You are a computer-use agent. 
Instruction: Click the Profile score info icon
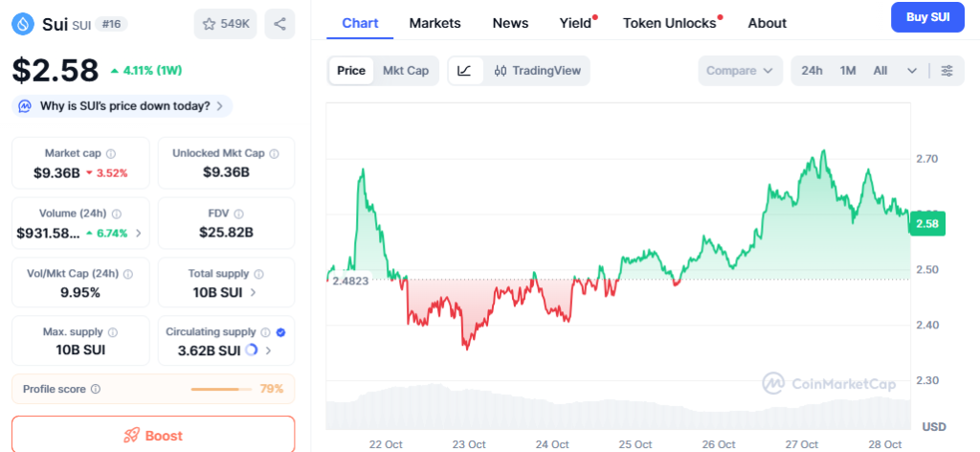point(95,389)
